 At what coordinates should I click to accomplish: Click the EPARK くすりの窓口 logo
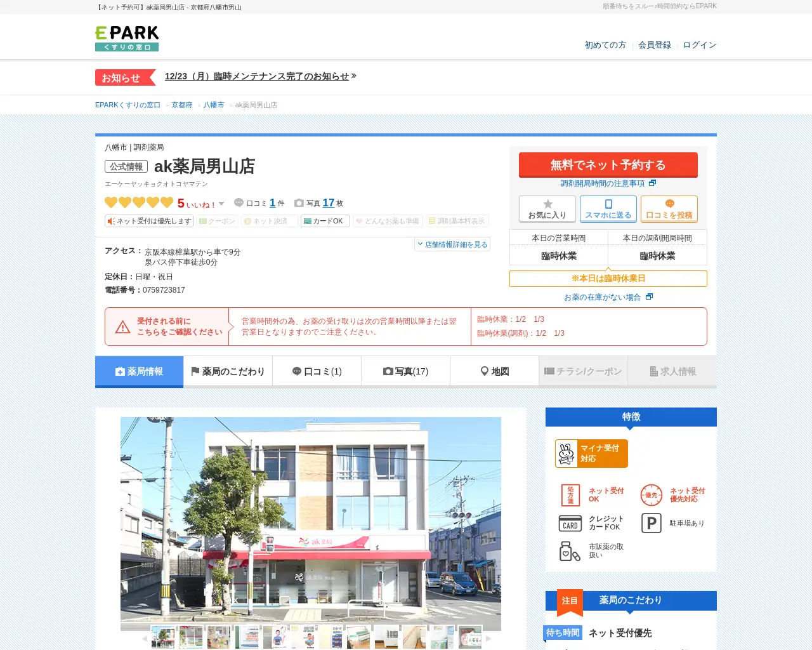click(x=126, y=36)
